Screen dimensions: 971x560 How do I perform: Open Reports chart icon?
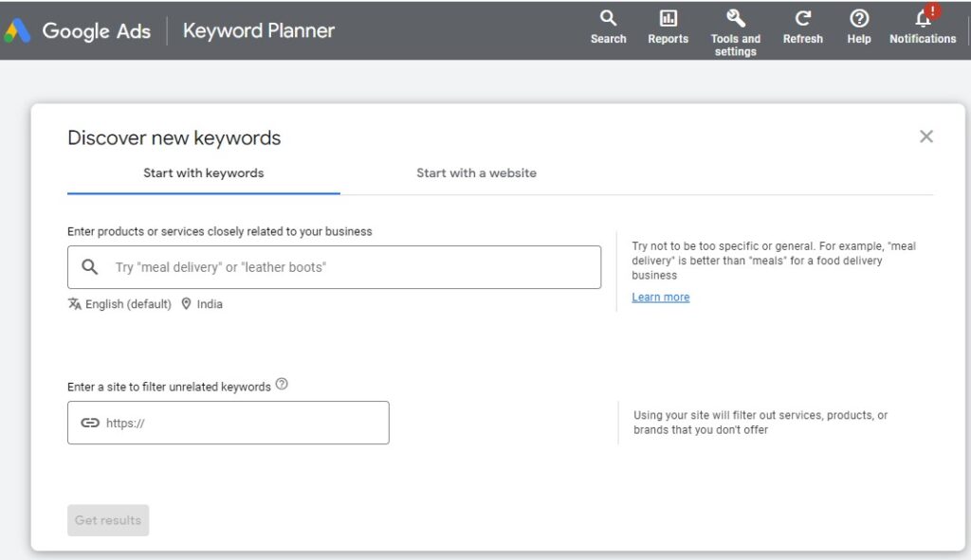(x=668, y=18)
